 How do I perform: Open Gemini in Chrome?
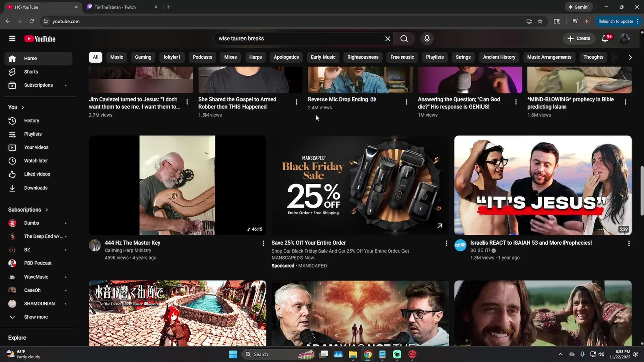point(578,7)
